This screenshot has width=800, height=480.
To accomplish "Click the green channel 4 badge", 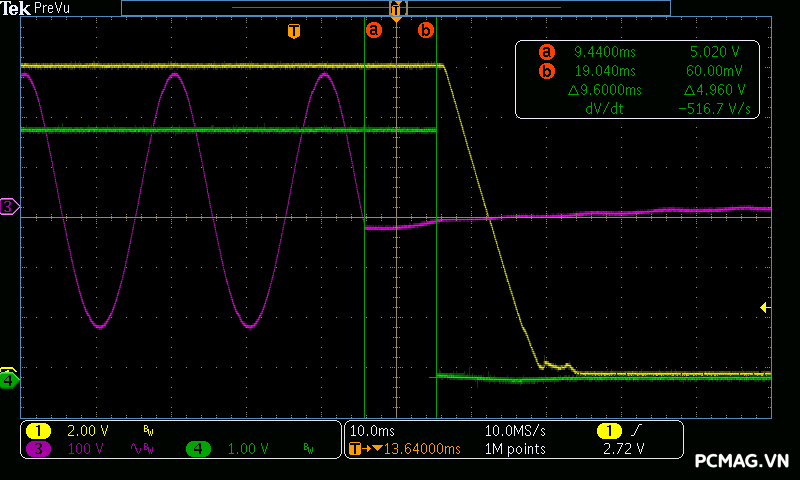I will point(198,449).
